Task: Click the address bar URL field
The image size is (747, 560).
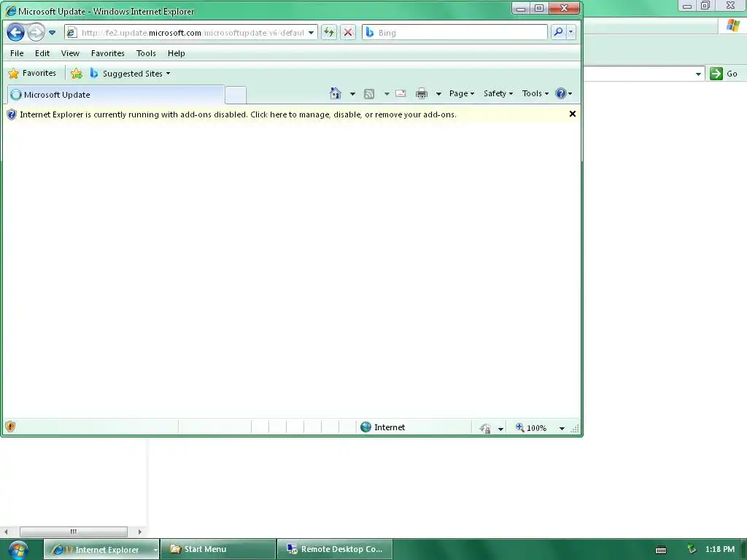Action: (193, 32)
